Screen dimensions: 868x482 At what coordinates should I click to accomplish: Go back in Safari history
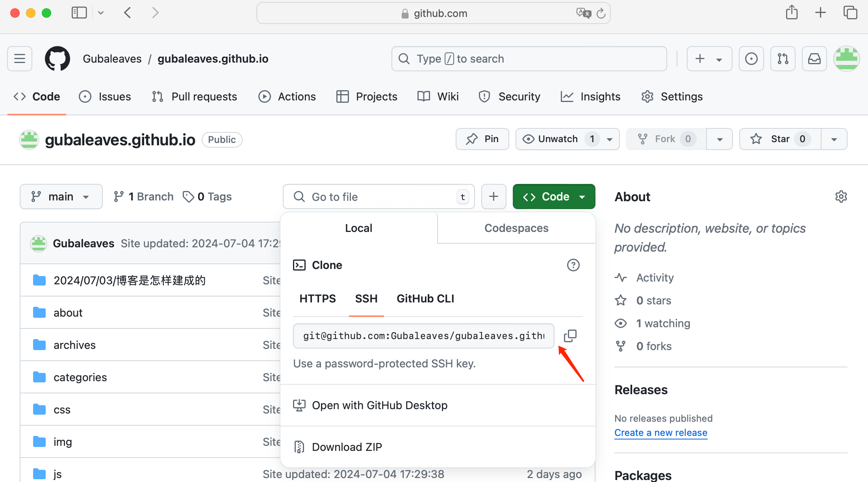(x=127, y=13)
